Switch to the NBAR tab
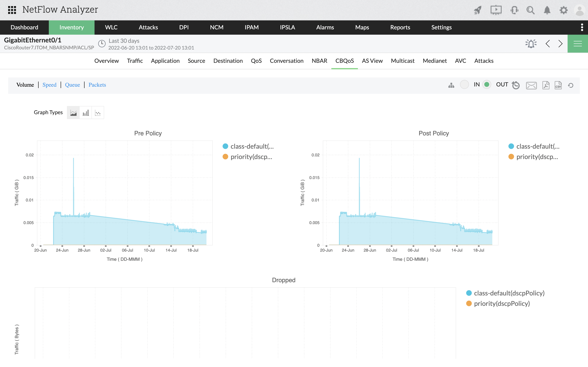This screenshot has height=367, width=588. click(320, 61)
